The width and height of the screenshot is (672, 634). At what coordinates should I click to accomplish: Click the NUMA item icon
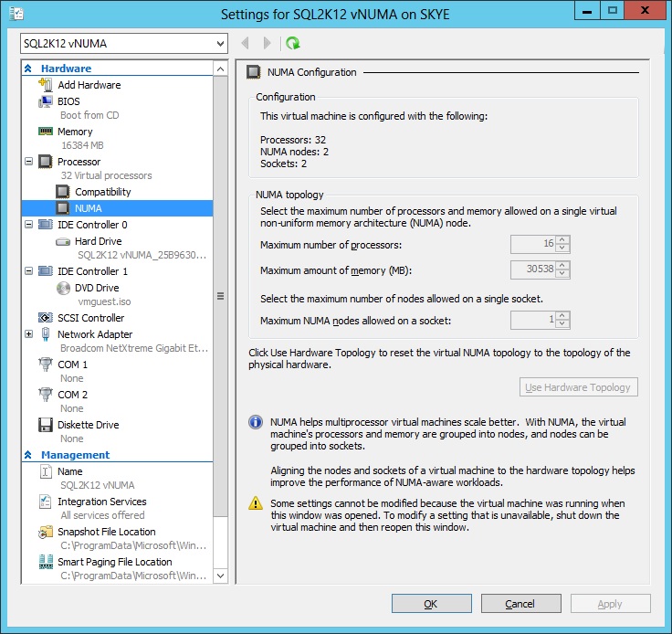[63, 208]
